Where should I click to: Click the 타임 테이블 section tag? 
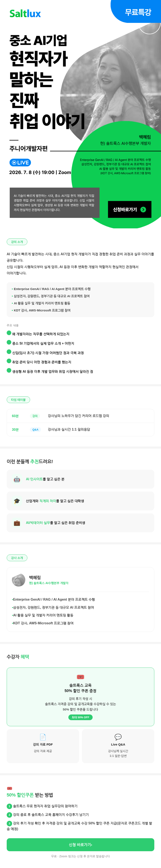(x=18, y=399)
